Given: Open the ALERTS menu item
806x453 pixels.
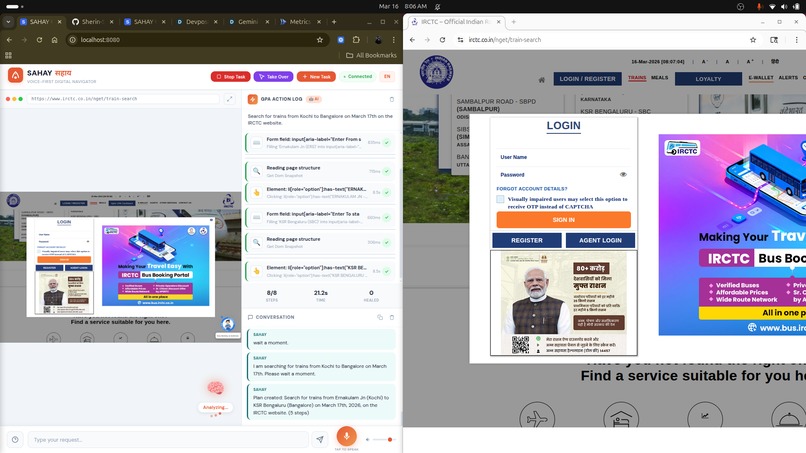Looking at the screenshot, I should [788, 78].
